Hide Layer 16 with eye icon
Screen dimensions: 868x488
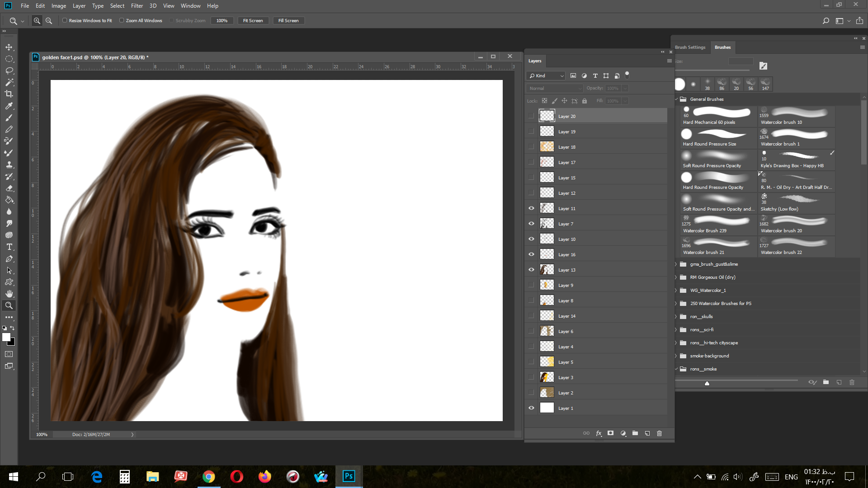[531, 254]
